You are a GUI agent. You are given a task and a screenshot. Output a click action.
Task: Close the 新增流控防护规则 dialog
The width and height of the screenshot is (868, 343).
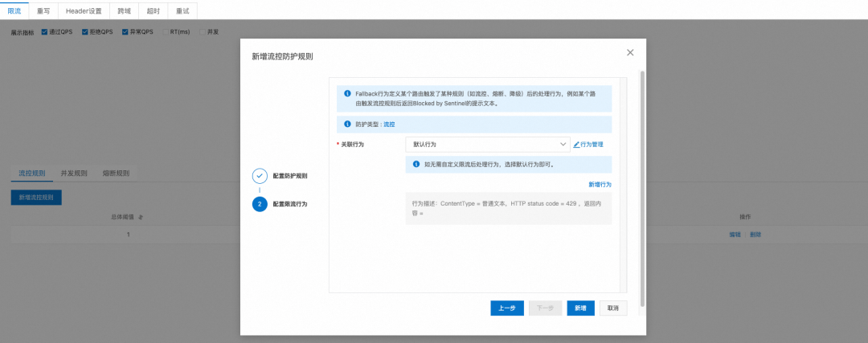click(x=629, y=52)
